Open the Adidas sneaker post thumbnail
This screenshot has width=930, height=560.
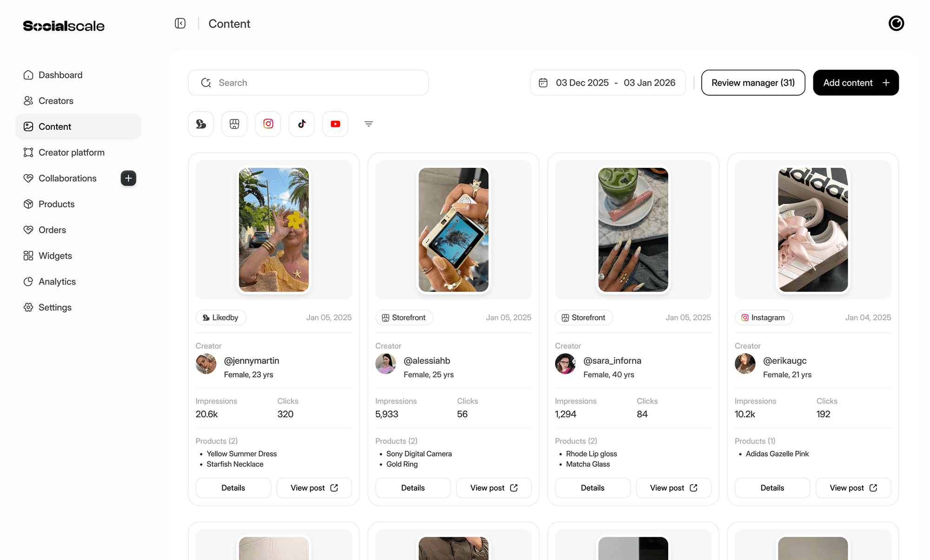(813, 230)
